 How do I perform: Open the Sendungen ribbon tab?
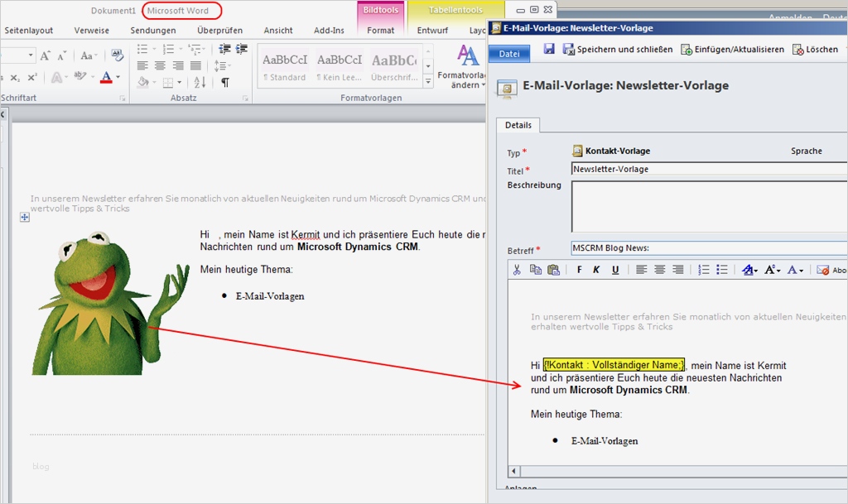(x=153, y=31)
